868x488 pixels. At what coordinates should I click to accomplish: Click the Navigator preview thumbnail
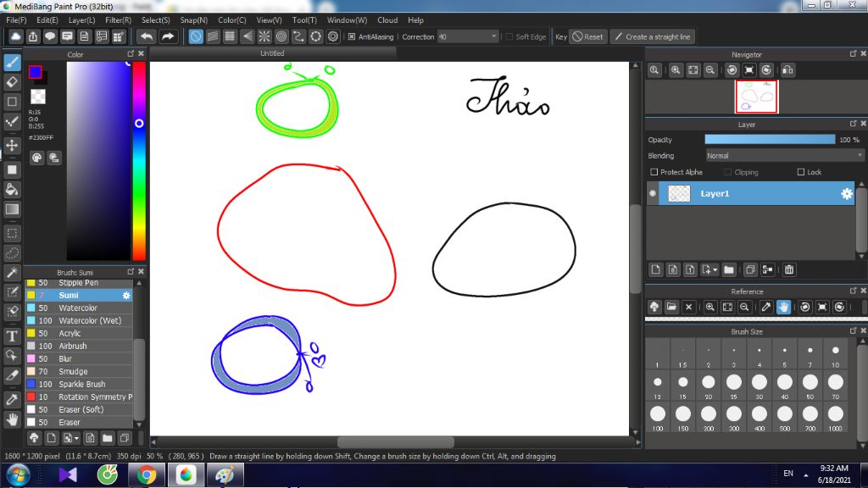coord(757,97)
